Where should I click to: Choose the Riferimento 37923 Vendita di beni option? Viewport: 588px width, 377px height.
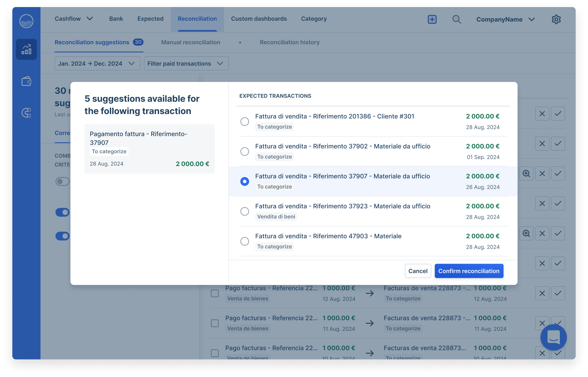[244, 211]
